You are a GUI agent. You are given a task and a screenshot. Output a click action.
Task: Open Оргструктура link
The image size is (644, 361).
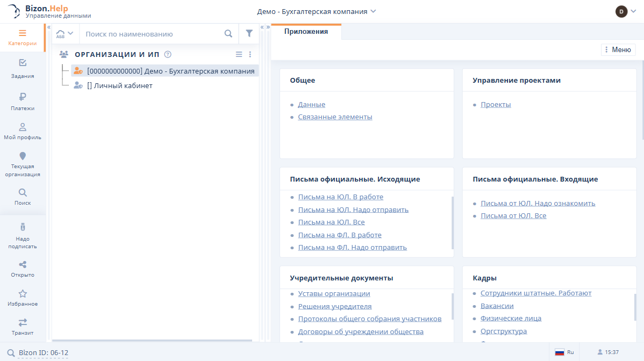(504, 331)
